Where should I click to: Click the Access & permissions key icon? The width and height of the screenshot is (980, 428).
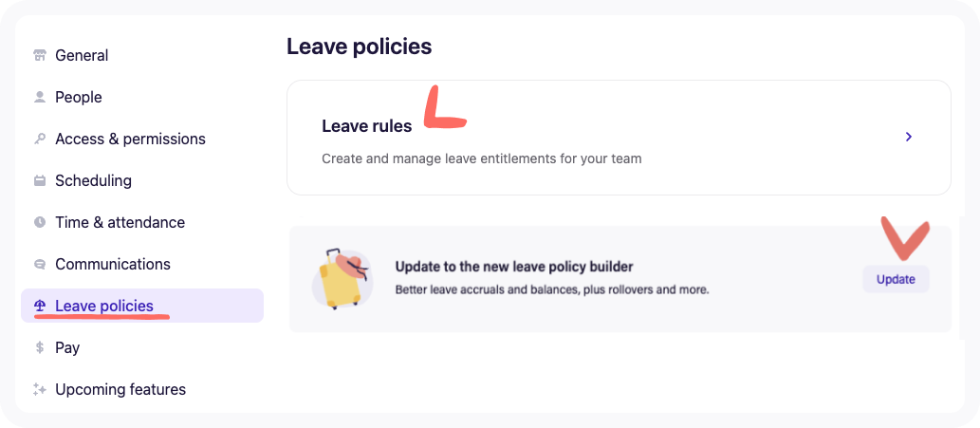click(x=40, y=139)
